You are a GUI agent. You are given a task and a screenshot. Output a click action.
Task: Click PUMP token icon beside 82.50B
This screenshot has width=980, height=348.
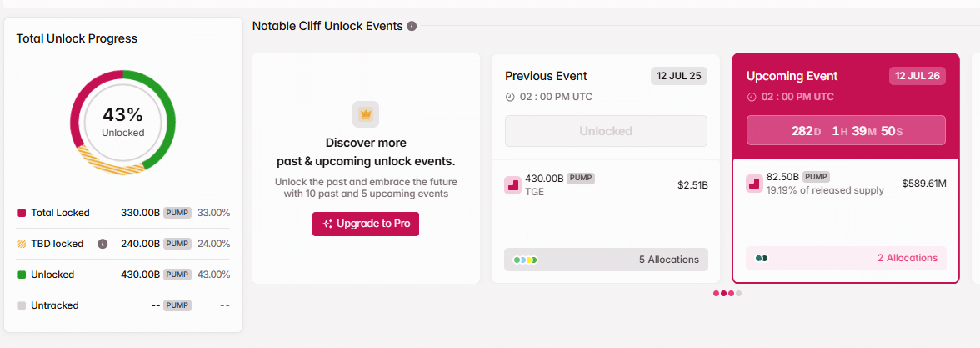pyautogui.click(x=754, y=184)
